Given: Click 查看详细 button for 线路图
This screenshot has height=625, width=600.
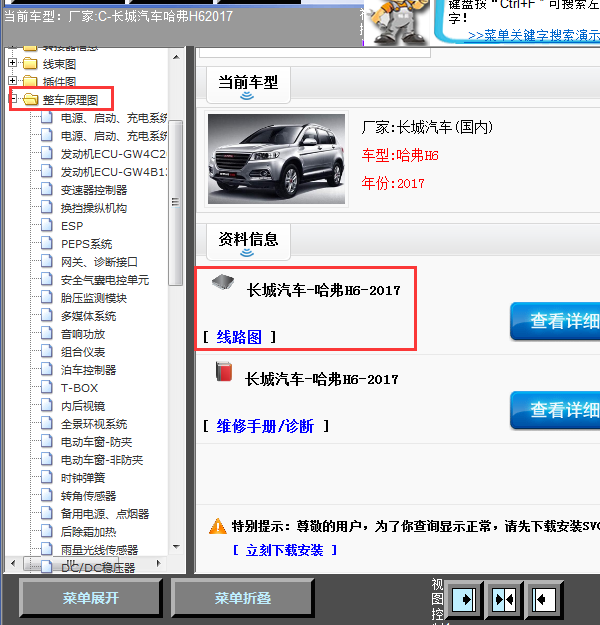Looking at the screenshot, I should pos(555,321).
